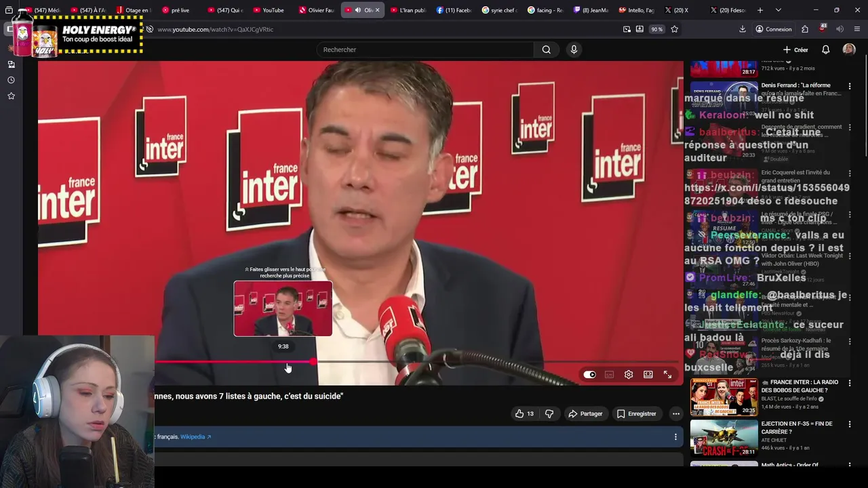This screenshot has height=488, width=868.
Task: Click the thumbs-down dislike icon
Action: tap(549, 413)
